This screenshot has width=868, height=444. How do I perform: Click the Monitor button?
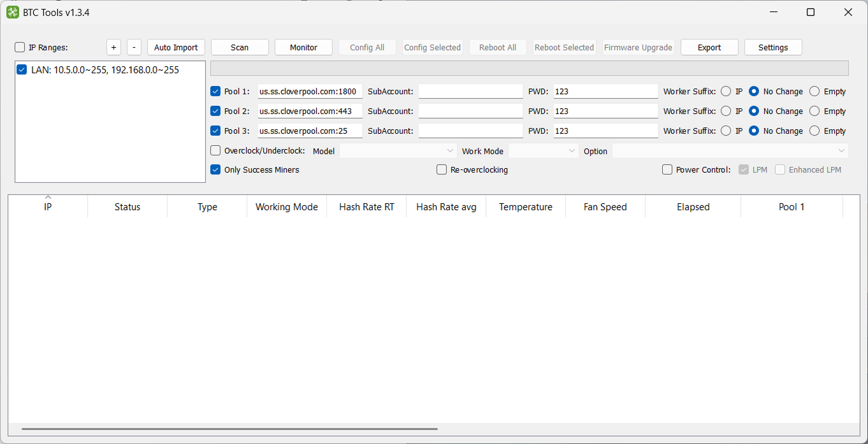[x=303, y=47]
